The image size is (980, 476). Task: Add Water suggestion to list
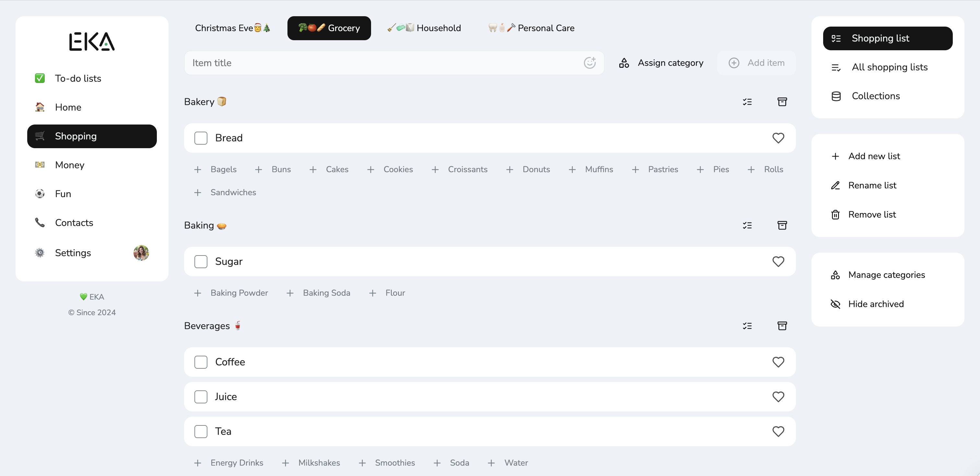tap(508, 463)
